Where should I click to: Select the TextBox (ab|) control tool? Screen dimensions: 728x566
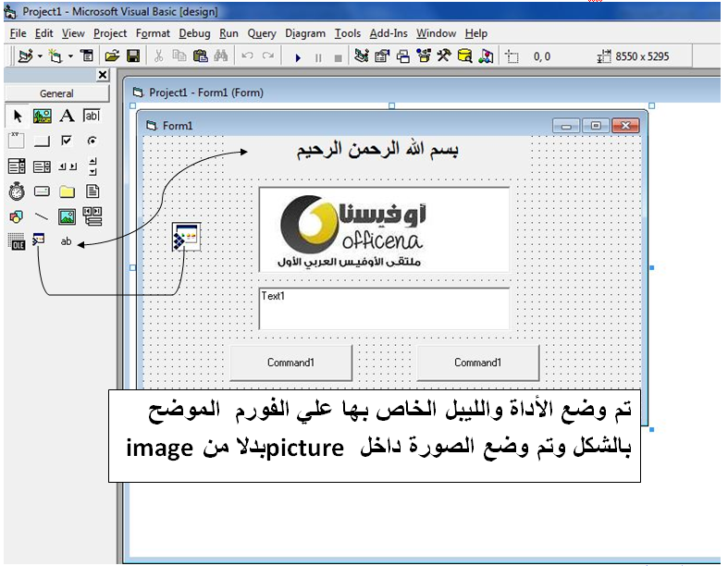click(92, 116)
